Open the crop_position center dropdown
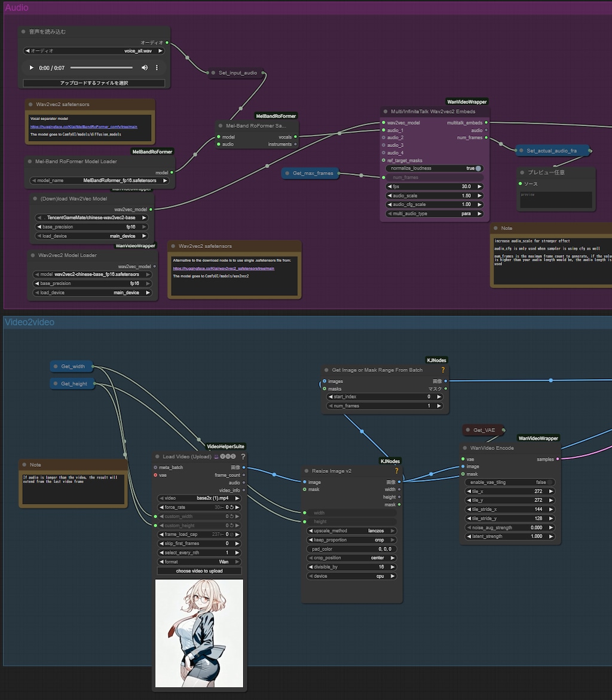The height and width of the screenshot is (700, 612). [x=351, y=558]
